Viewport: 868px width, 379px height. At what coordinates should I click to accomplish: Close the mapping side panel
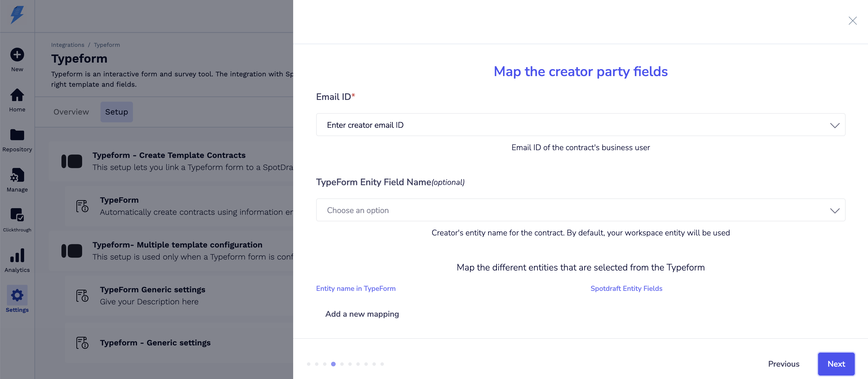coord(852,21)
